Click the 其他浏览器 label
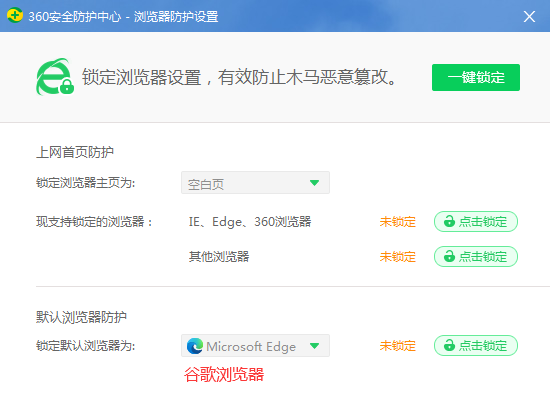This screenshot has width=550, height=395. tap(219, 257)
